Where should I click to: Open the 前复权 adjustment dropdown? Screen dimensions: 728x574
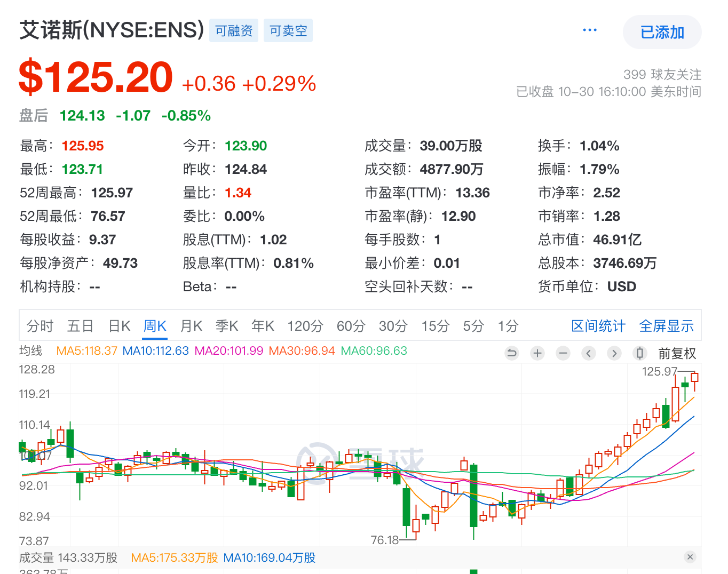tap(677, 354)
